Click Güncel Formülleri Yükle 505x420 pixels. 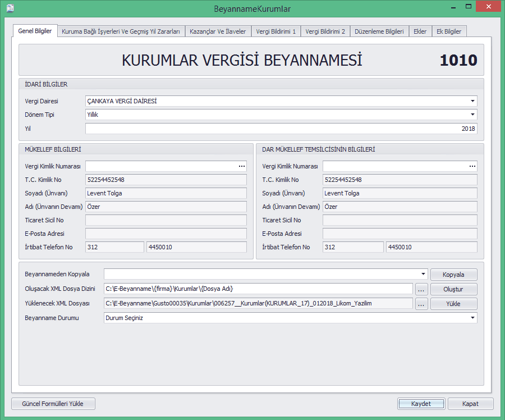coord(53,404)
